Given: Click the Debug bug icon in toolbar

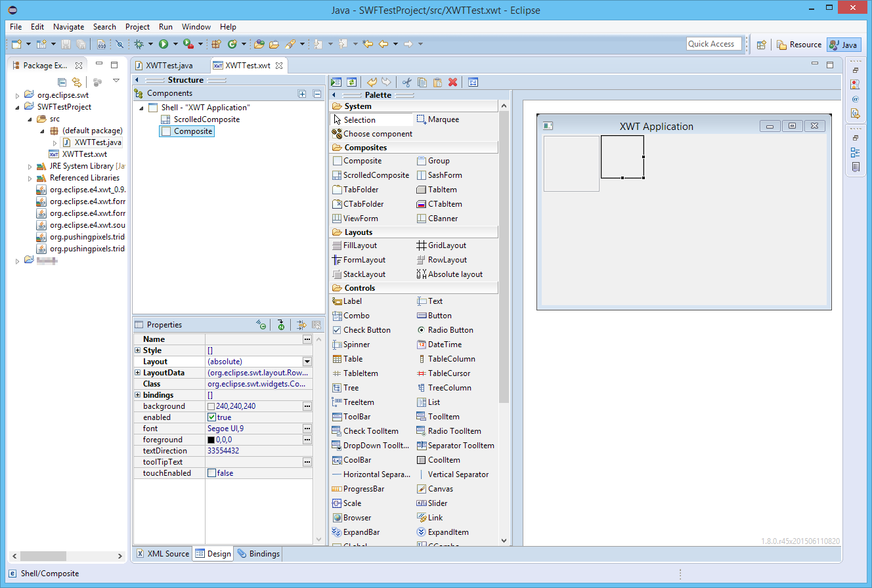Looking at the screenshot, I should tap(139, 45).
